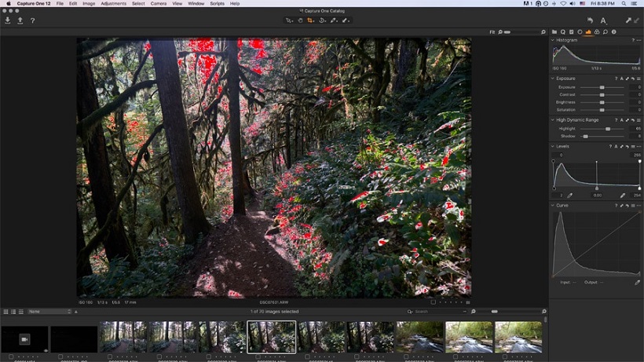Click the Import images icon

pyautogui.click(x=7, y=20)
